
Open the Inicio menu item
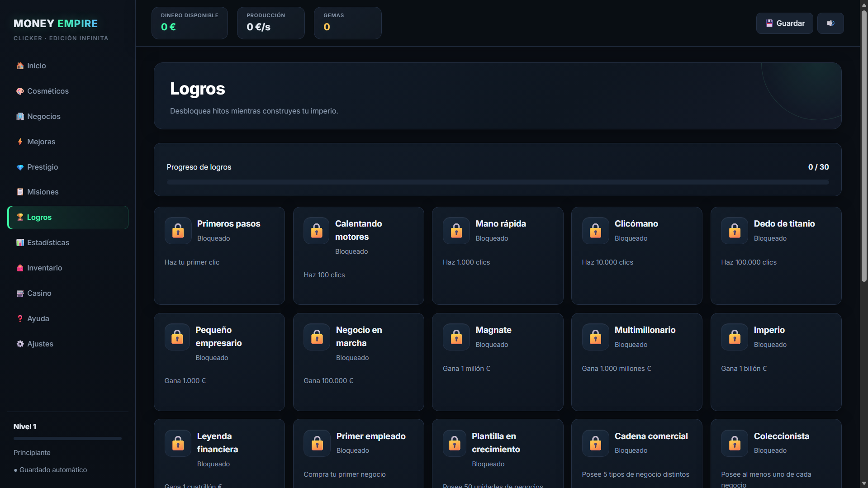(68, 66)
